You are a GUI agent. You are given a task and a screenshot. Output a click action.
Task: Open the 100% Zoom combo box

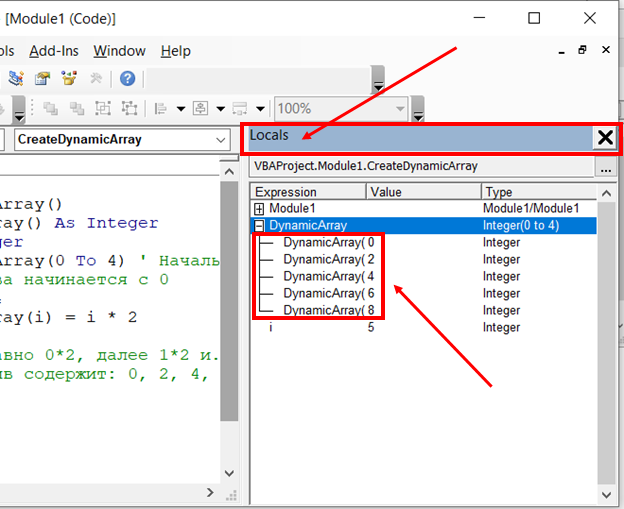coord(341,108)
